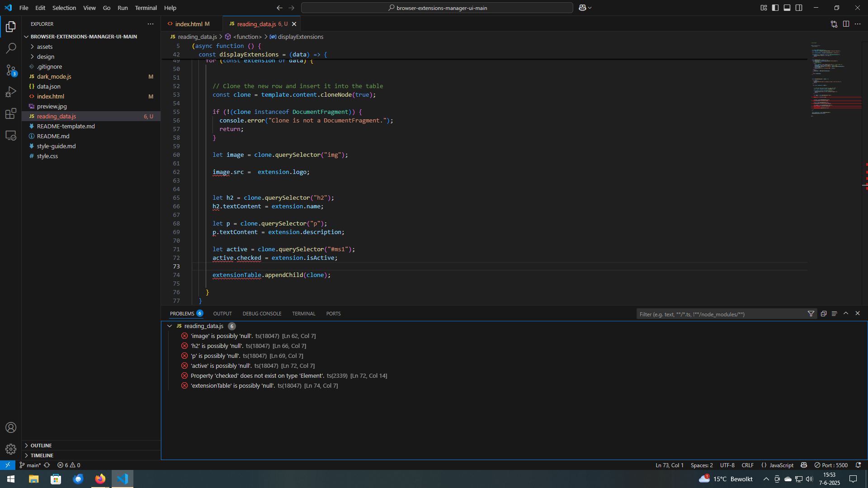This screenshot has width=868, height=488.
Task: Open the Terminal menu
Action: [x=146, y=8]
